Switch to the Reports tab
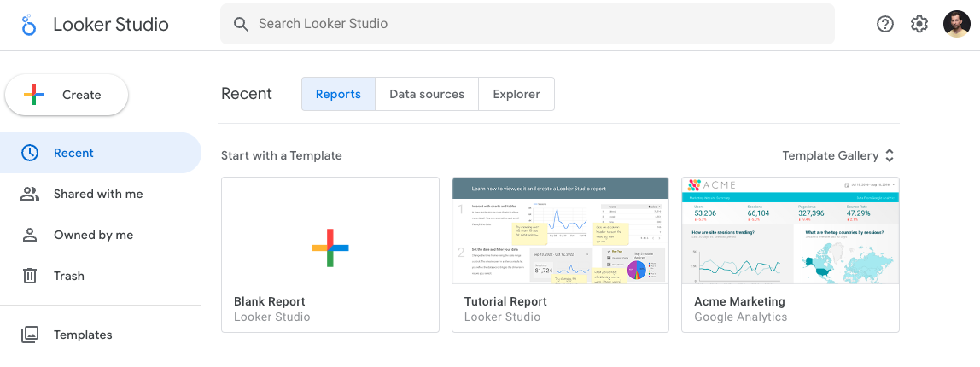980x367 pixels. click(338, 94)
